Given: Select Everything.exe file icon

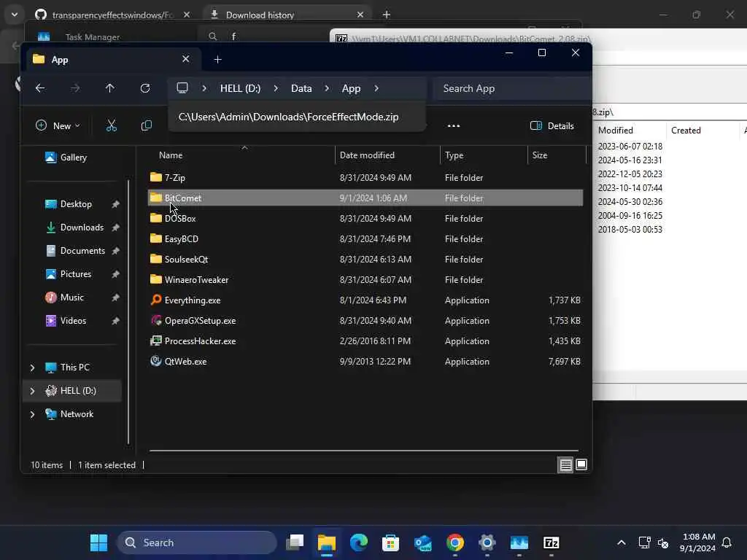Looking at the screenshot, I should tap(156, 300).
